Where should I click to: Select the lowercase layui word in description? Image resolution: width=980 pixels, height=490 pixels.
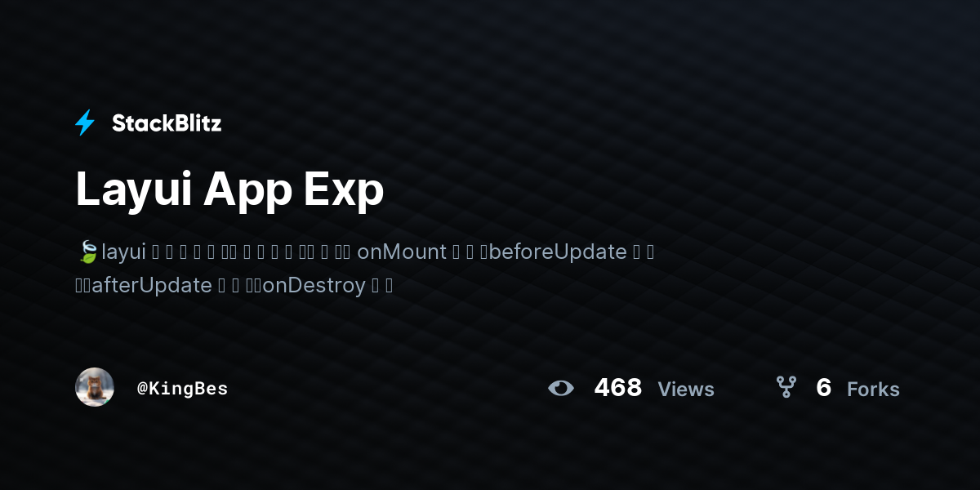point(123,252)
